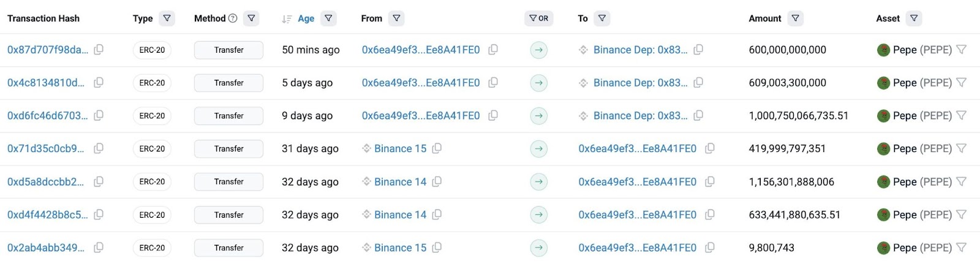
Task: Copy the To address in the 9,800,743 row
Action: tap(710, 248)
